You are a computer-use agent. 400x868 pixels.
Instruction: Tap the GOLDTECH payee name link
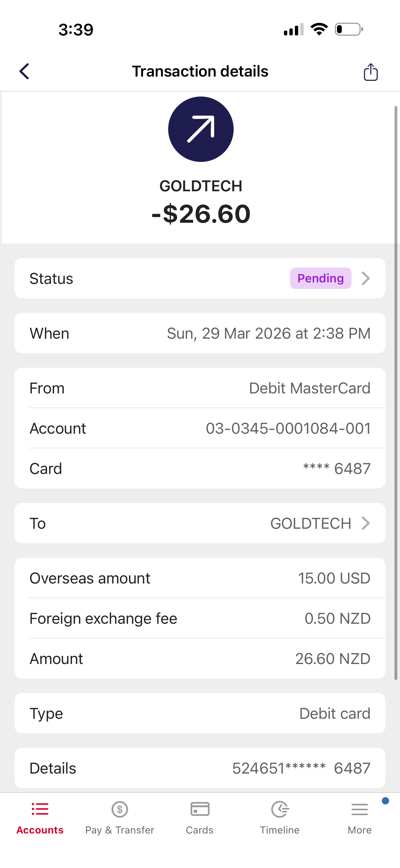[x=311, y=523]
